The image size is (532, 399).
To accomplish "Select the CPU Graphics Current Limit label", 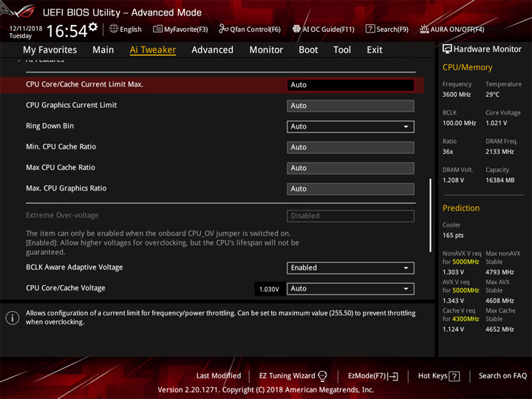I will pos(71,105).
